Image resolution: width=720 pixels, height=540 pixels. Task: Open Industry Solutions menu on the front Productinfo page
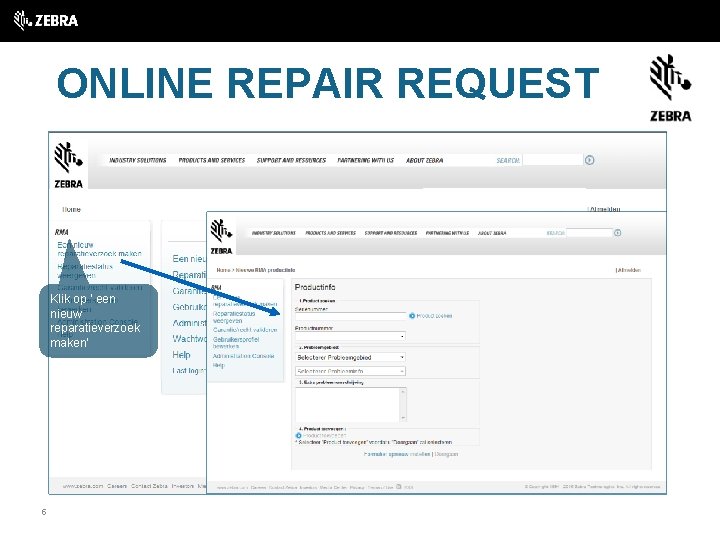click(274, 233)
